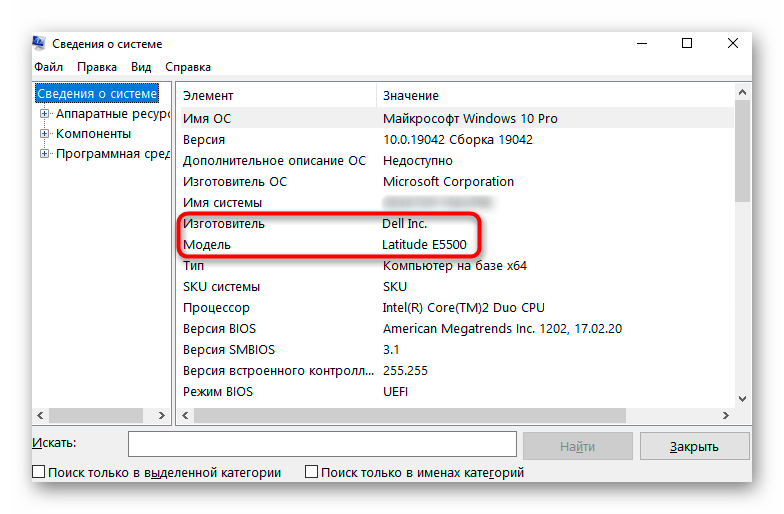Click the Закрыть button

(x=694, y=446)
